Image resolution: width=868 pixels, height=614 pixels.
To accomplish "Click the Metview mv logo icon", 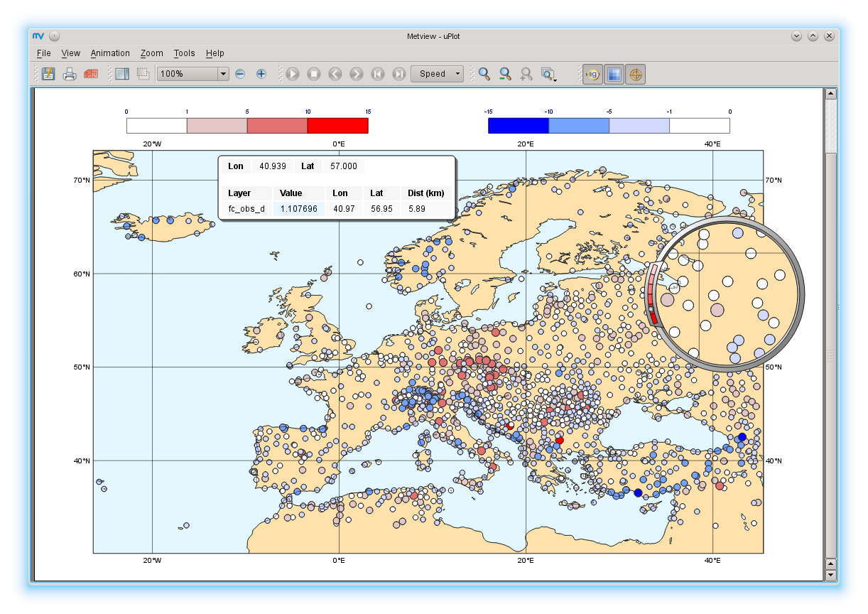I will coord(39,36).
